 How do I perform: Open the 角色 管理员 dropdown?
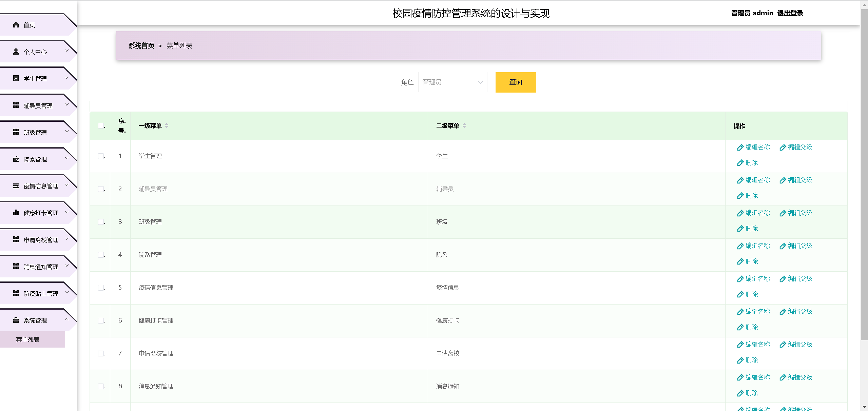(x=452, y=82)
